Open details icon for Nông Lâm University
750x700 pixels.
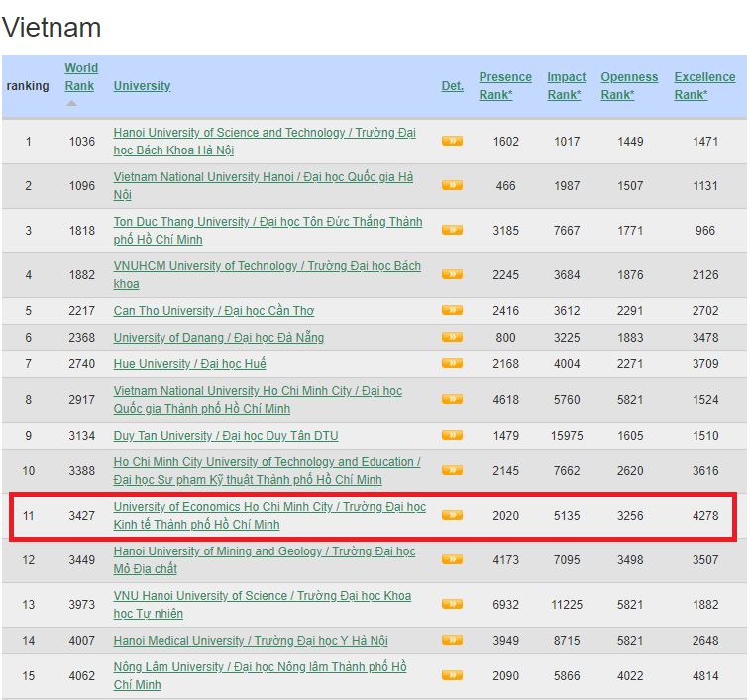(x=452, y=675)
